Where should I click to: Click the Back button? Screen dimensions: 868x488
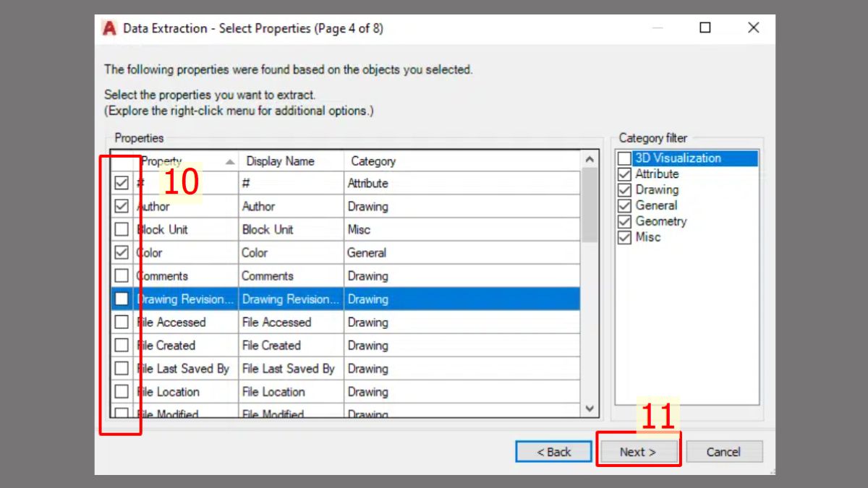click(x=553, y=451)
